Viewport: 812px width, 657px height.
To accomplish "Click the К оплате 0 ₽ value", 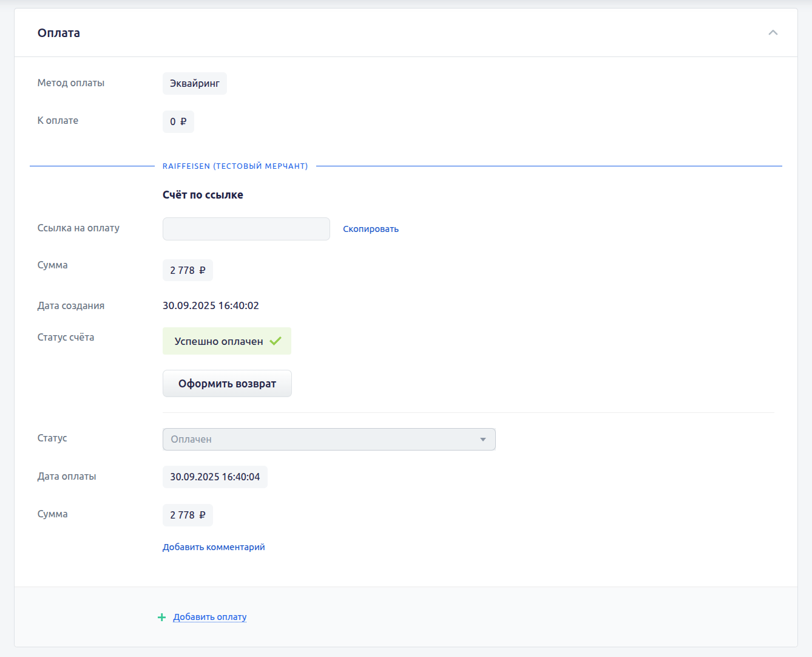I will tap(178, 121).
